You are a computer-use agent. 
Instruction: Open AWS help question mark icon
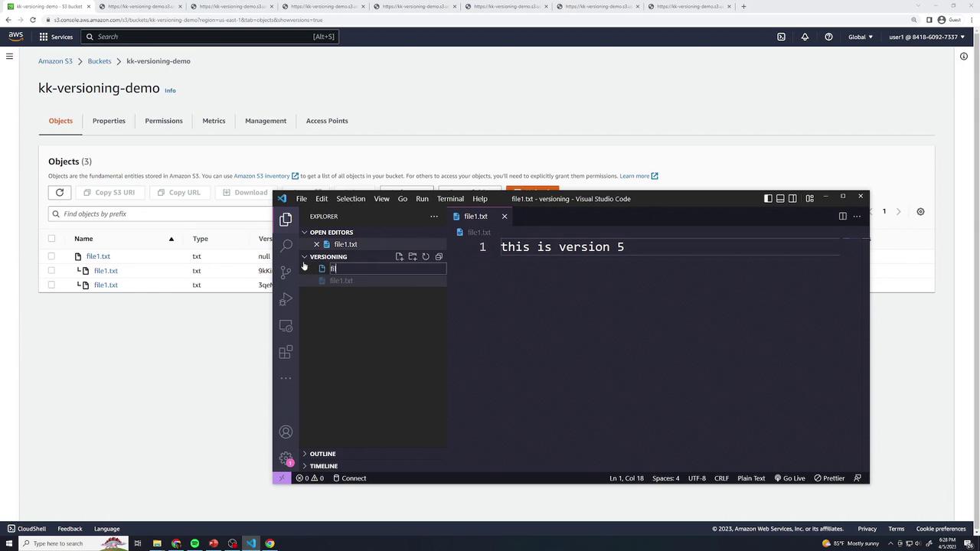click(828, 37)
